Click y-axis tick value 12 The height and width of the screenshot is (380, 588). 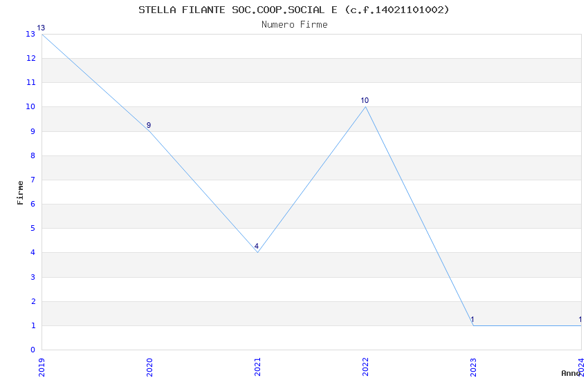[x=30, y=58]
